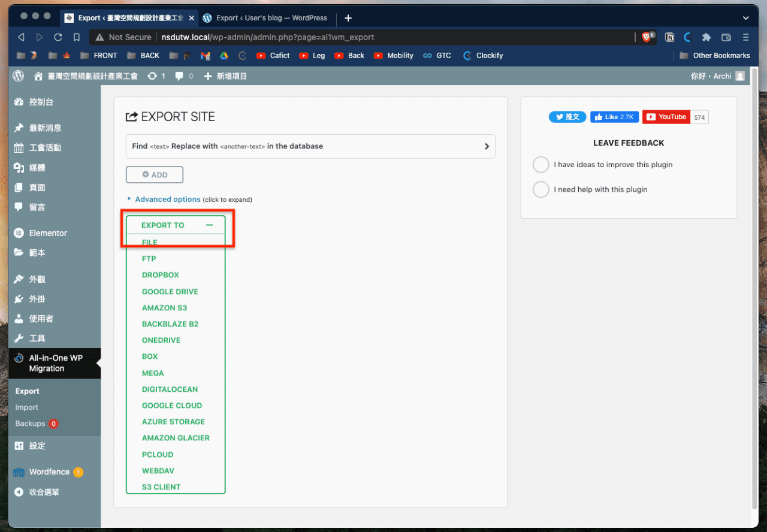
Task: Open the Notion extension icon
Action: coord(670,37)
